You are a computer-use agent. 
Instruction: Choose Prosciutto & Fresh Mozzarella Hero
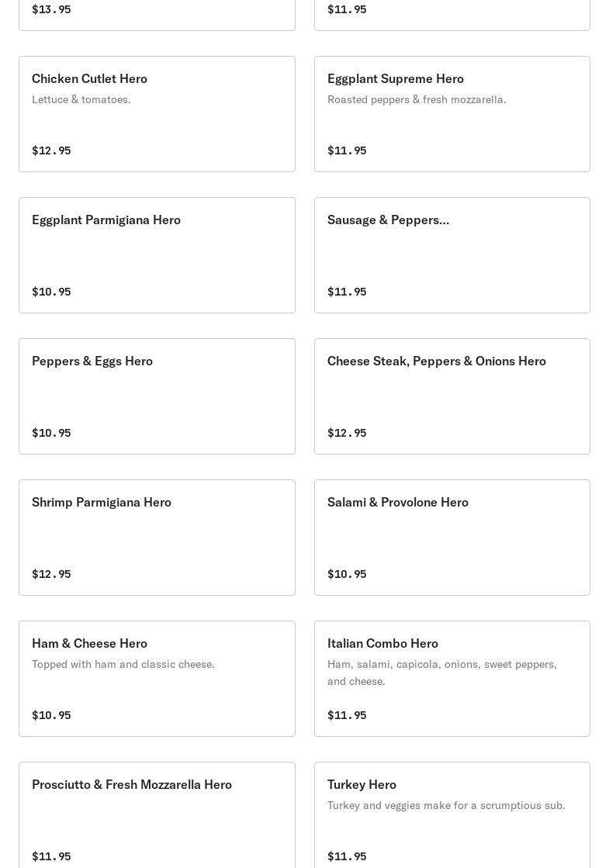pyautogui.click(x=157, y=814)
